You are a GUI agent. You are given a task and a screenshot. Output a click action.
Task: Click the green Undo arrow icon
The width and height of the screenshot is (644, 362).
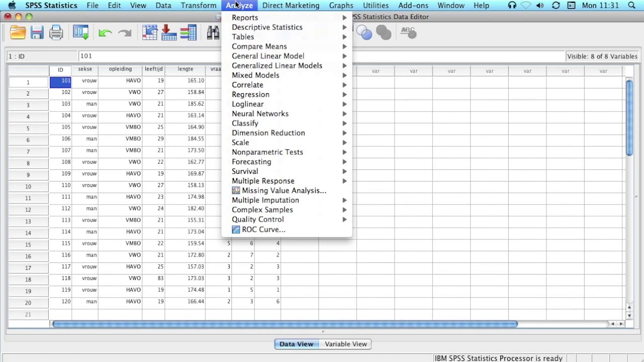[105, 33]
